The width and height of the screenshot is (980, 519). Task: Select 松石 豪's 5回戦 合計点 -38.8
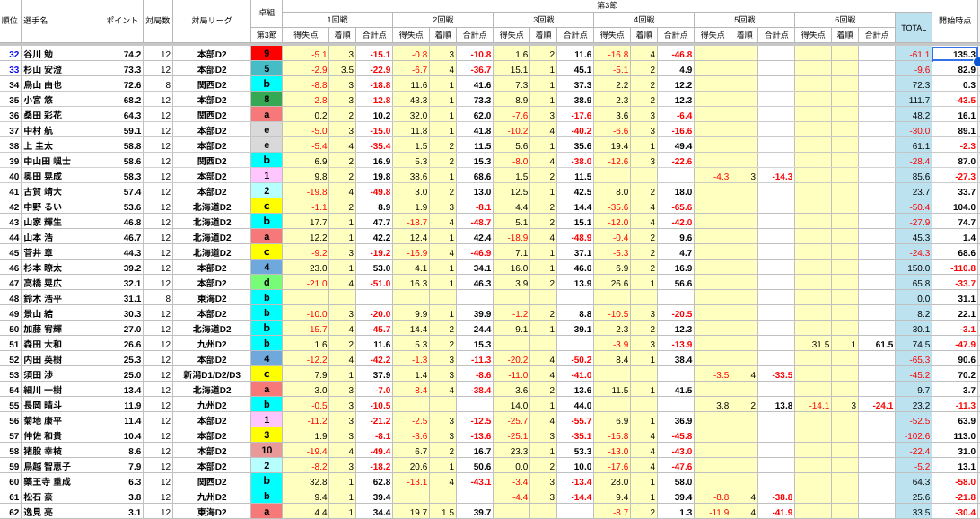point(782,497)
